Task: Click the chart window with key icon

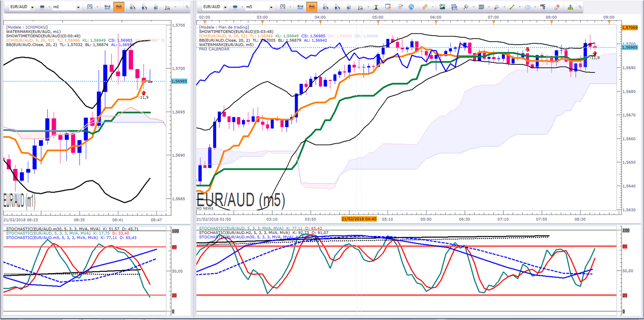Action: 388,7
